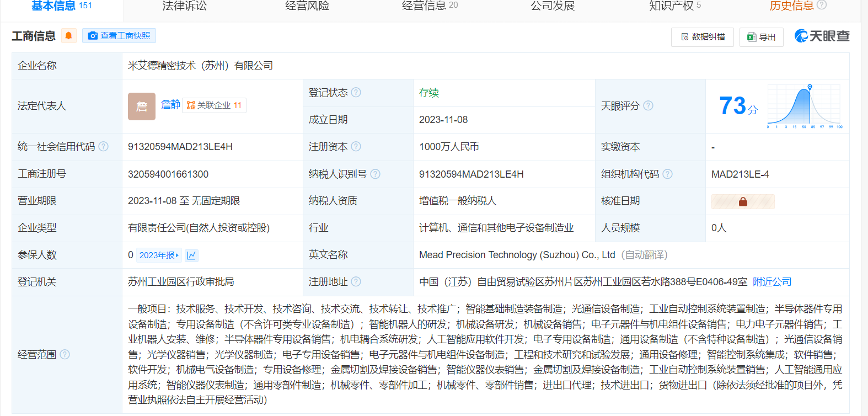Click help icon beside 组织机构代码
Image resolution: width=868 pixels, height=416 pixels.
[668, 174]
